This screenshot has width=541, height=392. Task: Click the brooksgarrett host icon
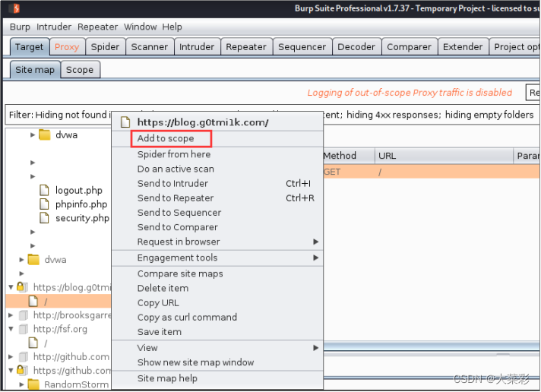[24, 315]
